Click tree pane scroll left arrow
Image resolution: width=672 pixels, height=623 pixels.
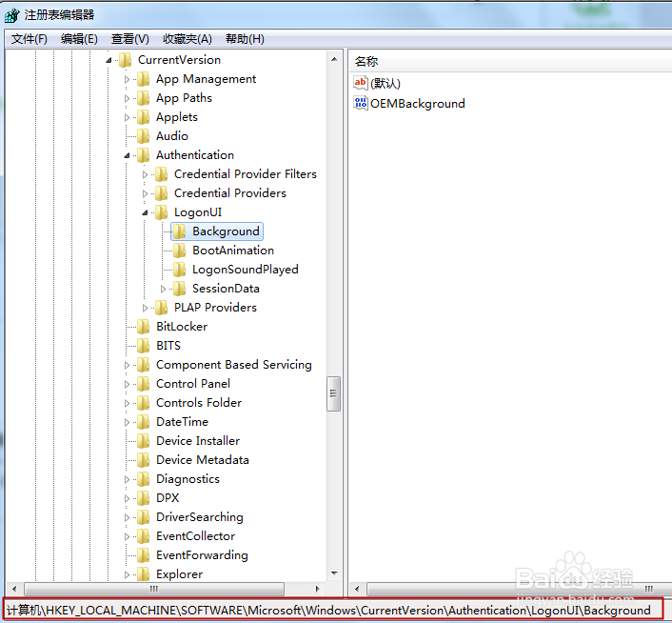tap(14, 589)
